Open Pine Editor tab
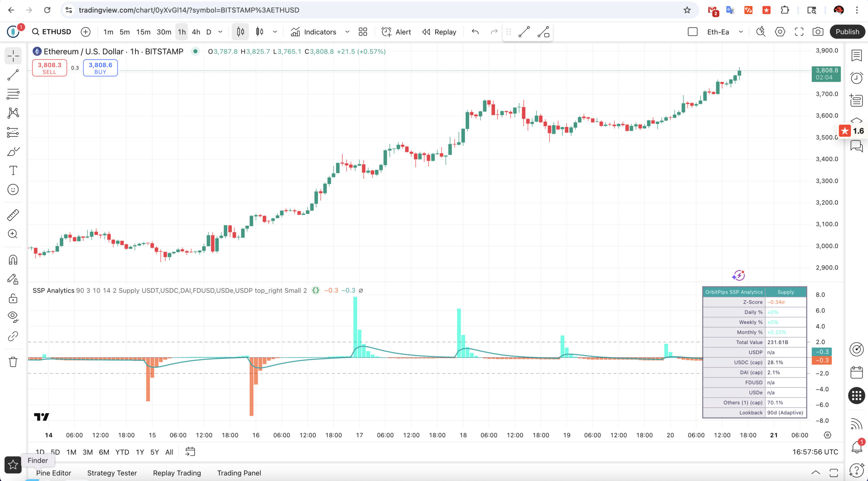Viewport: 868px width, 481px height. (x=54, y=473)
